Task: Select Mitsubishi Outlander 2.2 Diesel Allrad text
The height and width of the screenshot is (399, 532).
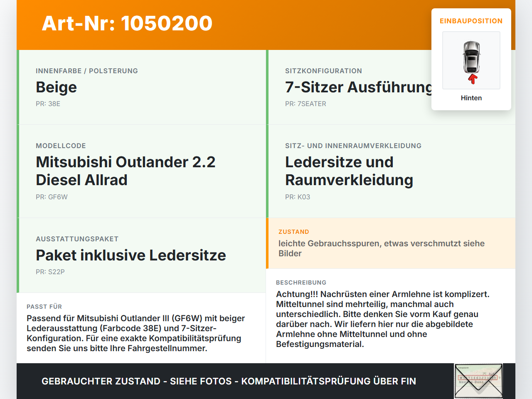Action: tap(126, 171)
